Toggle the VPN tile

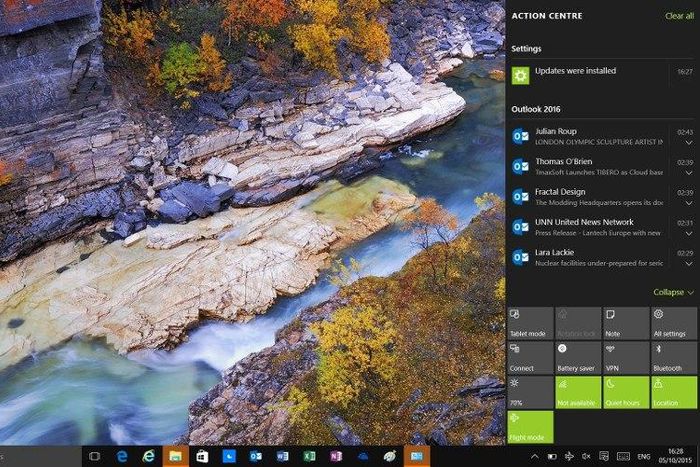[626, 358]
